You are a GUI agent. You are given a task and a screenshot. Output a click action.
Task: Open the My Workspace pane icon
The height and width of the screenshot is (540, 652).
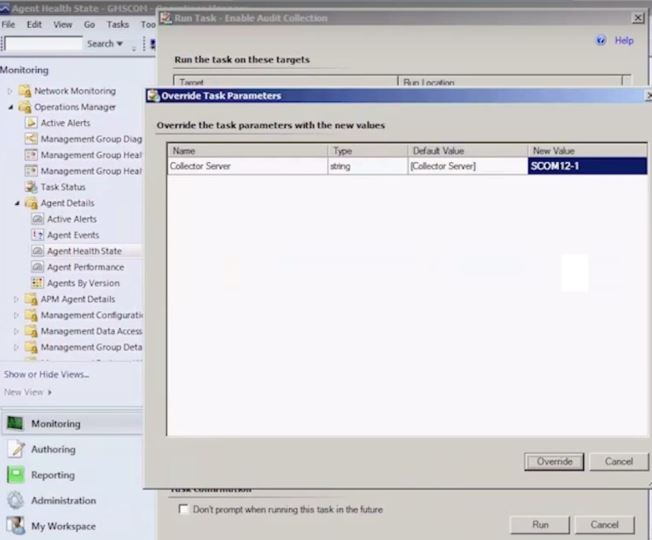click(16, 526)
